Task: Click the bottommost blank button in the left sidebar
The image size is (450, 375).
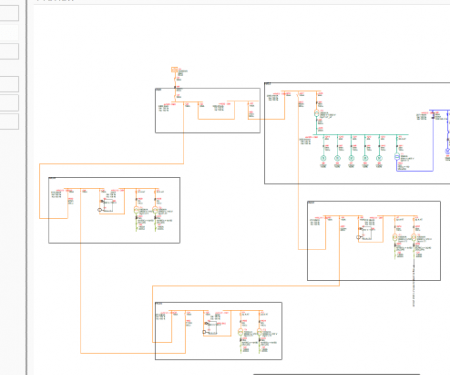Action: point(9,122)
